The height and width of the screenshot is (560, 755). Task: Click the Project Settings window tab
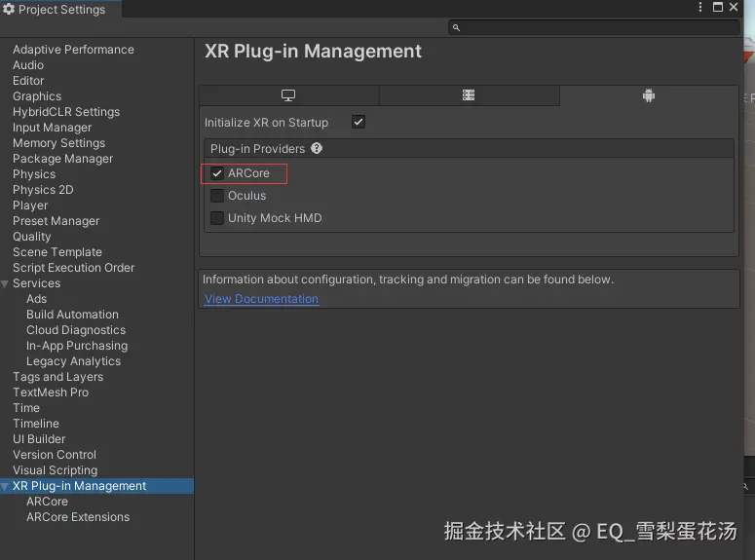pyautogui.click(x=60, y=9)
